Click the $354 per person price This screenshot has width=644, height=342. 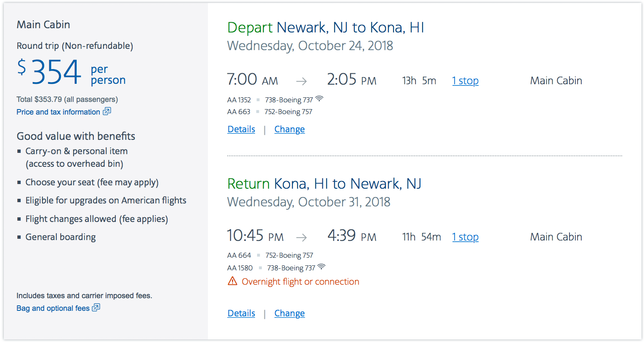click(x=56, y=72)
